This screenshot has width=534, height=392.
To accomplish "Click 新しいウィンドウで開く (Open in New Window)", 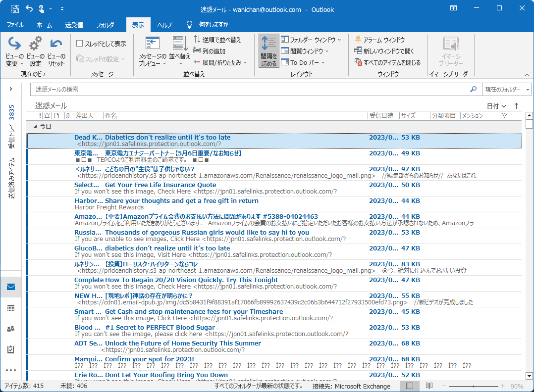I will [x=384, y=51].
